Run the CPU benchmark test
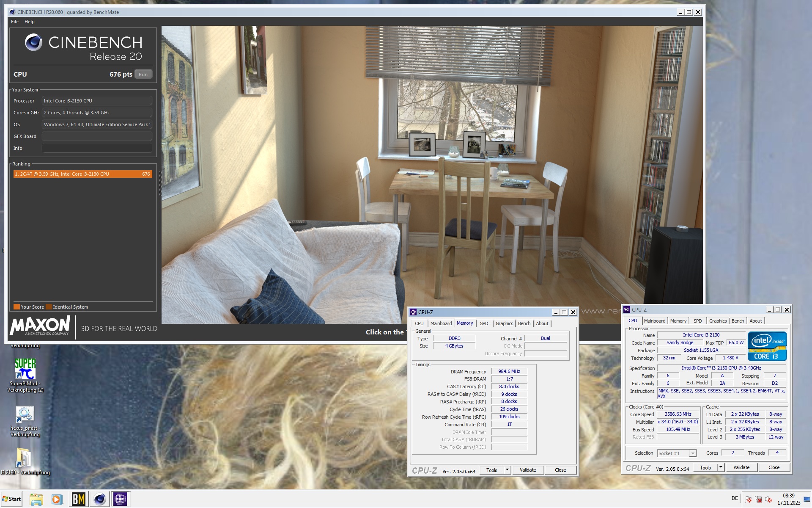Image resolution: width=812 pixels, height=508 pixels. point(143,75)
